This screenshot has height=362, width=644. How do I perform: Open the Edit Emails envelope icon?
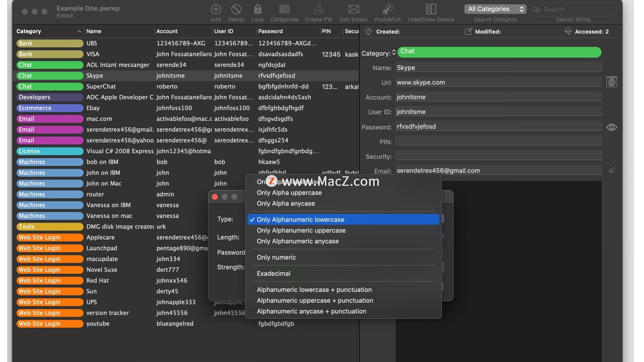tap(354, 9)
